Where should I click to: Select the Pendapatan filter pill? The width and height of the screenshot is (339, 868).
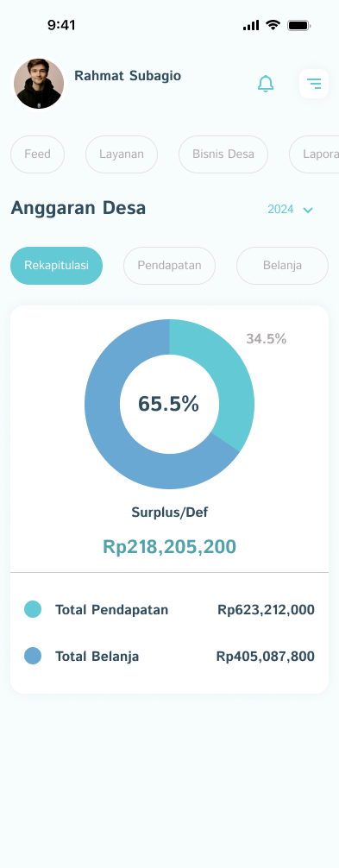[x=169, y=266]
